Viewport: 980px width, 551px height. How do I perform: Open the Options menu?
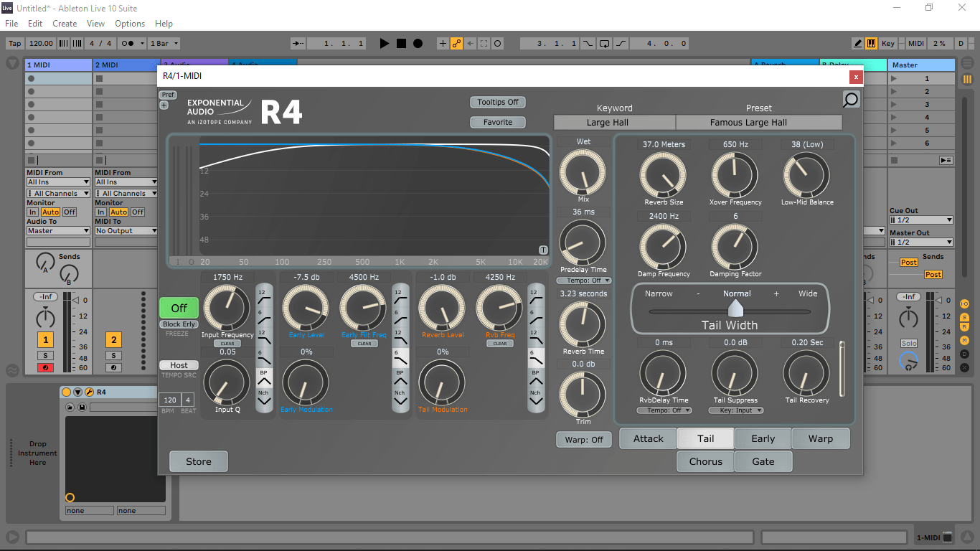[130, 24]
